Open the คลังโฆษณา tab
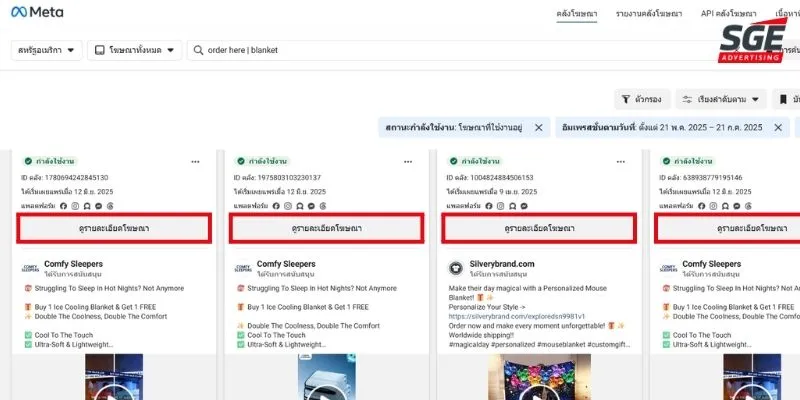Viewport: 800px width, 400px height. (577, 14)
